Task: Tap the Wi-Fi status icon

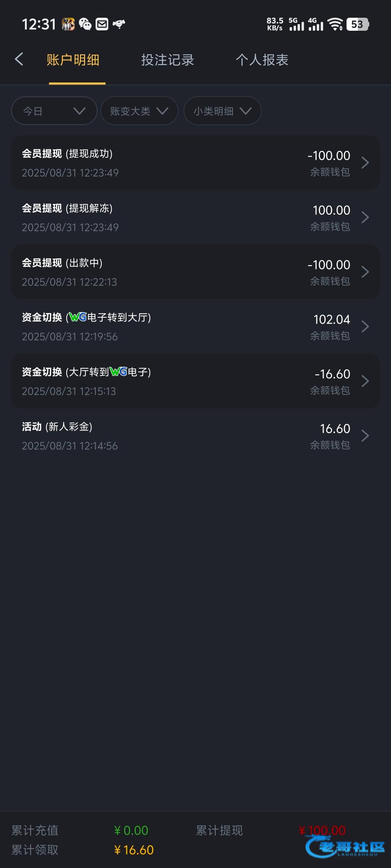Action: pyautogui.click(x=335, y=24)
